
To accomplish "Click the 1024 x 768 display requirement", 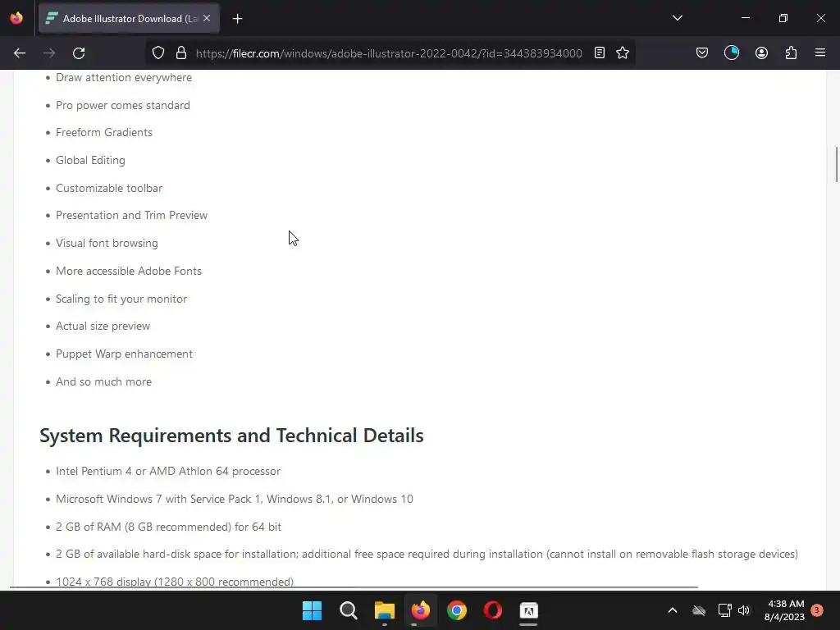I will click(x=175, y=582).
